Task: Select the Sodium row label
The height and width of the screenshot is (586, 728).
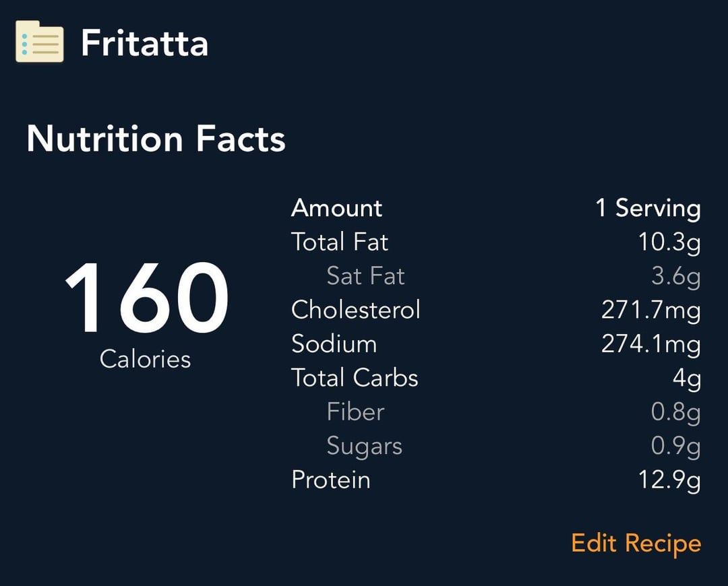Action: click(334, 344)
